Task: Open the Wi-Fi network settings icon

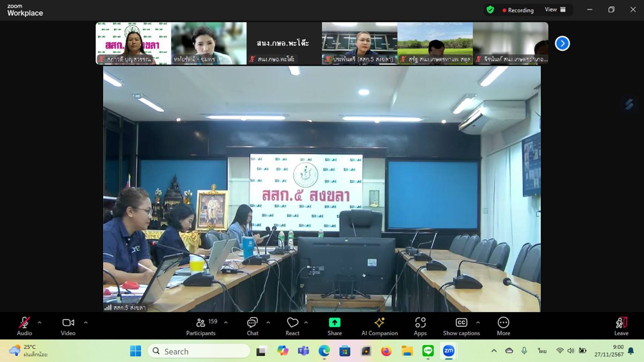Action: point(560,351)
